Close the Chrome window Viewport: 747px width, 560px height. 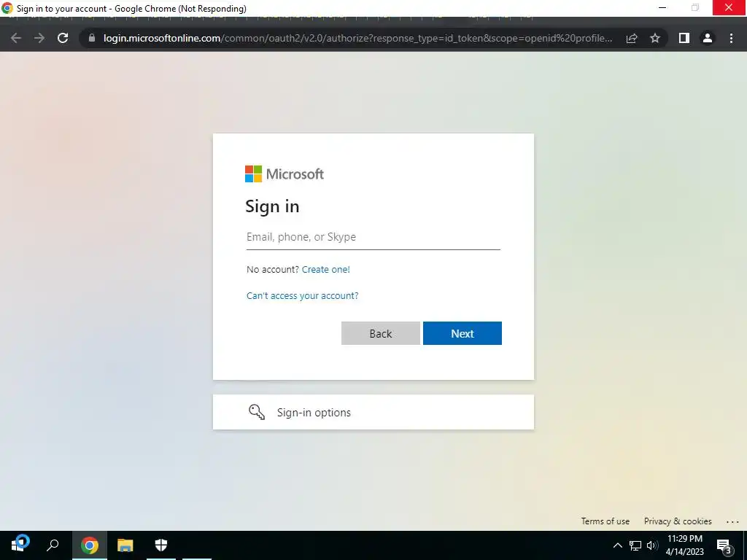pos(729,7)
